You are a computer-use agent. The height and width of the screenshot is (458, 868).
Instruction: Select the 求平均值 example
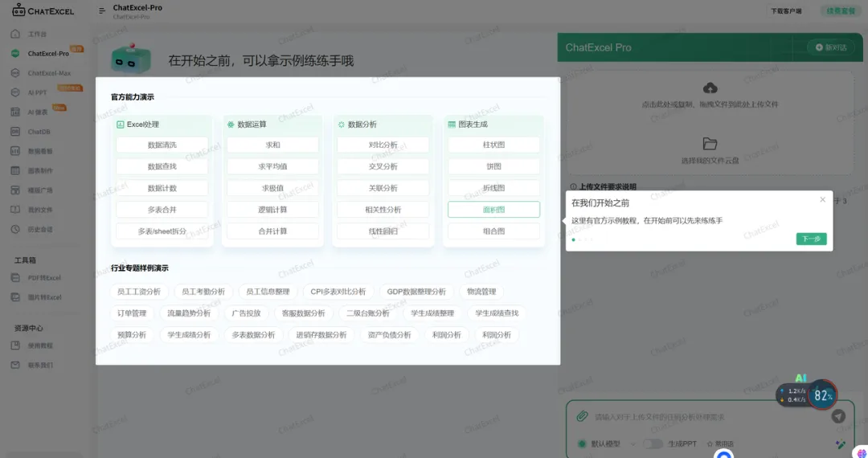click(x=273, y=166)
